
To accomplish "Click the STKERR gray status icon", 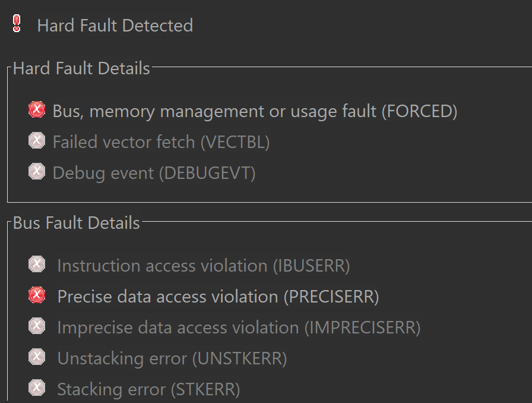I will 37,388.
